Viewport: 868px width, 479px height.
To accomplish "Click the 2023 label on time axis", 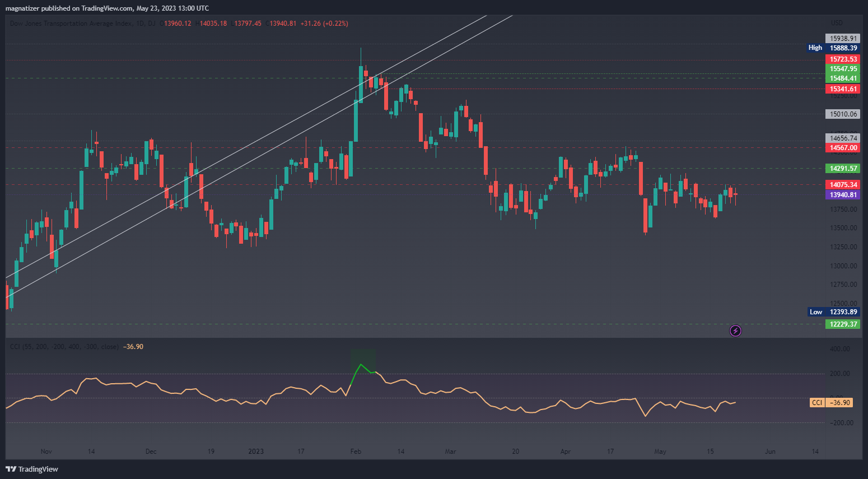I will point(256,452).
